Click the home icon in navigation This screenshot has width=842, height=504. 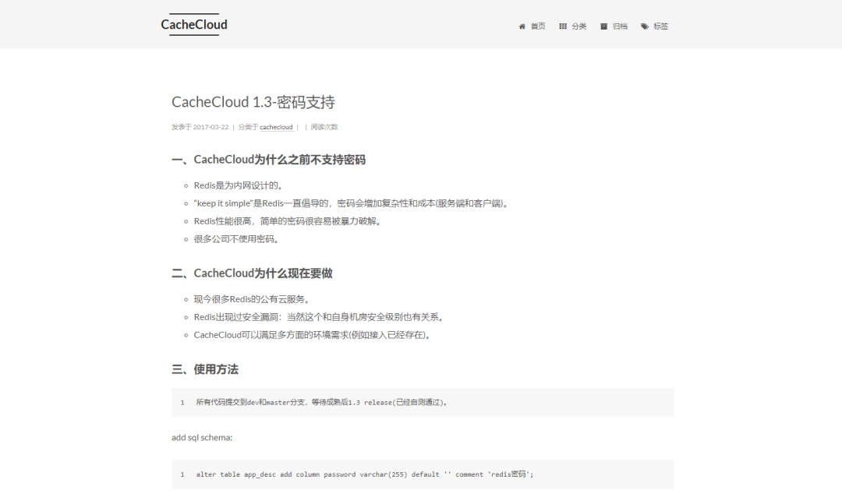[x=522, y=26]
